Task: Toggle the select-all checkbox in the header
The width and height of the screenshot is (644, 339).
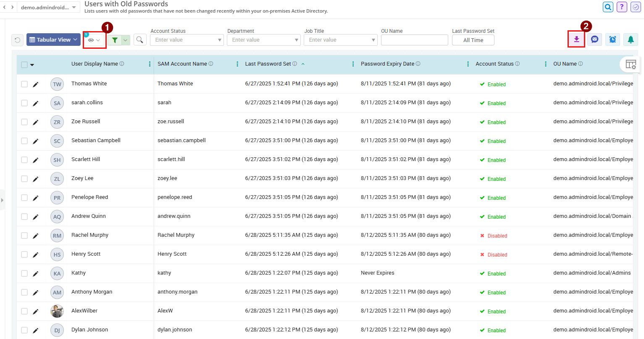Action: point(24,64)
